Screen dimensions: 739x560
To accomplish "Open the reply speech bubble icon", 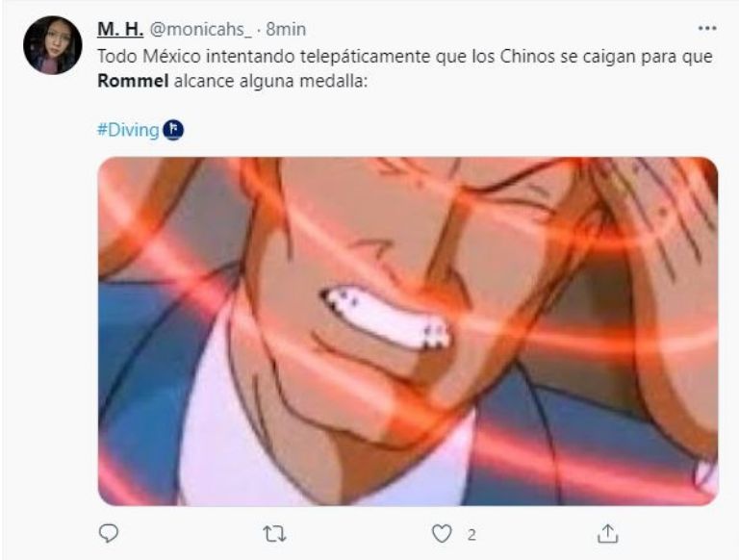I will click(109, 534).
